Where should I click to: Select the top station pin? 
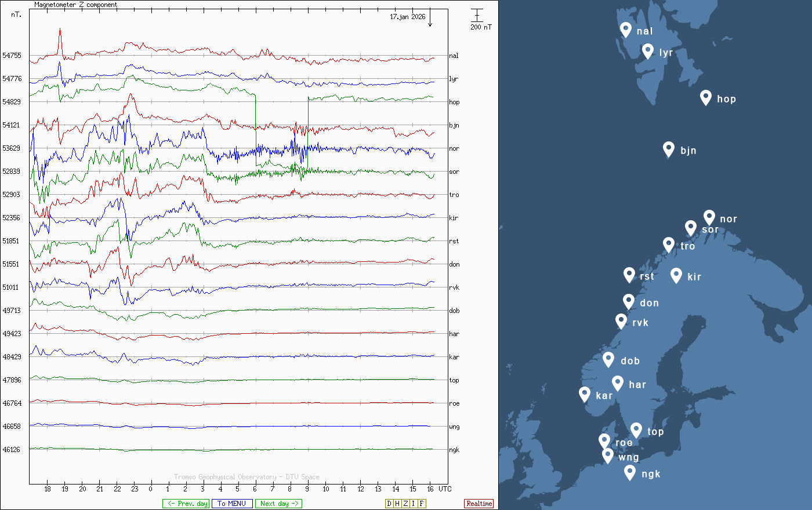click(636, 430)
